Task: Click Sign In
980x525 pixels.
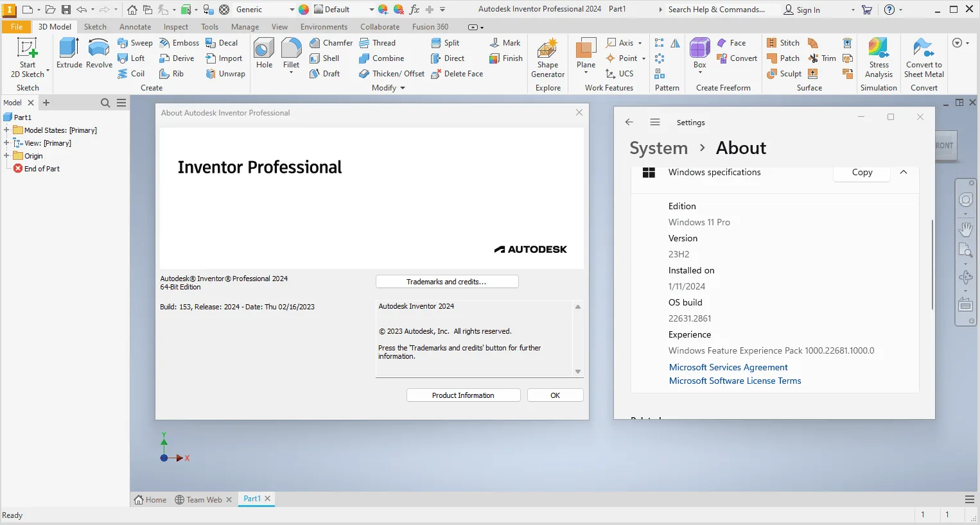Action: pyautogui.click(x=801, y=10)
